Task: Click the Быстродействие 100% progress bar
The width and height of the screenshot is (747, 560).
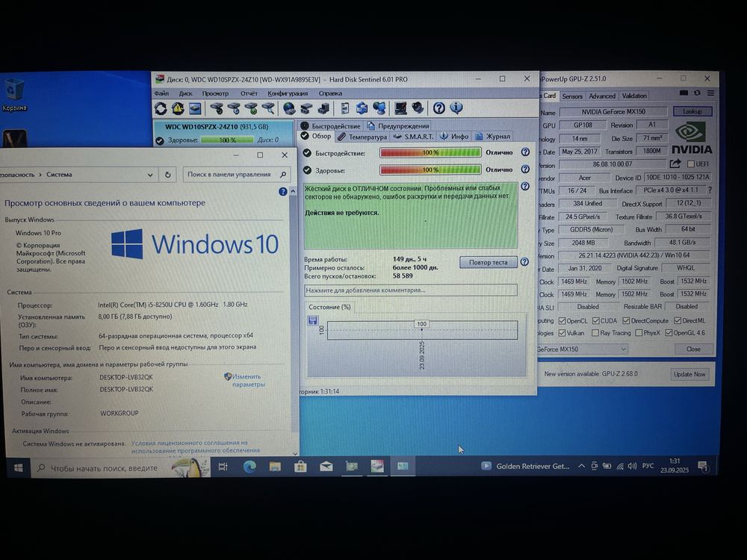Action: pyautogui.click(x=430, y=152)
